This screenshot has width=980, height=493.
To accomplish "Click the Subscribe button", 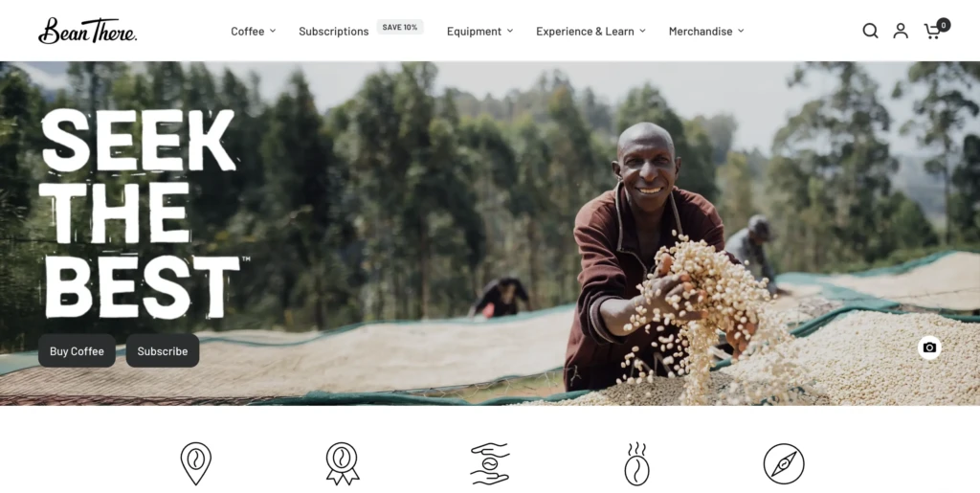I will (x=163, y=350).
